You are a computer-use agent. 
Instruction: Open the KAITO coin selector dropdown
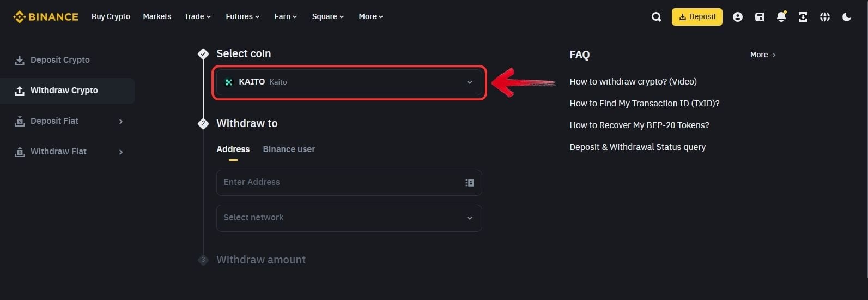349,82
